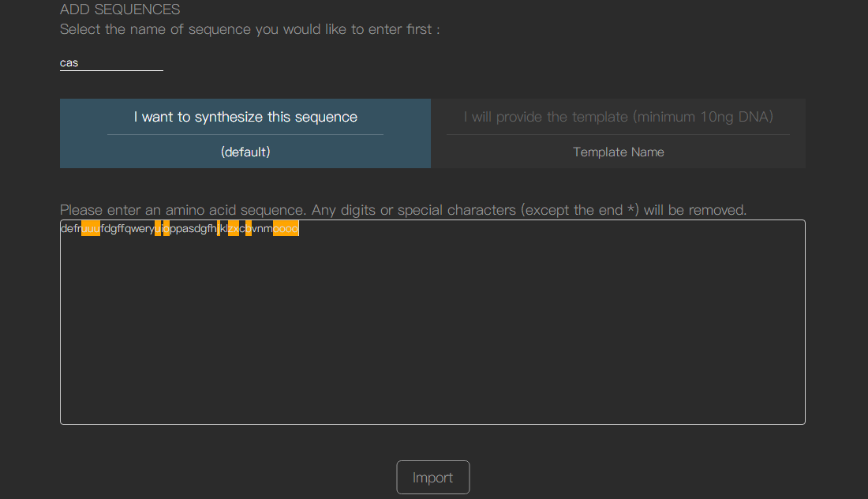Choose "I will provide the template" option
The image size is (868, 499).
click(618, 117)
